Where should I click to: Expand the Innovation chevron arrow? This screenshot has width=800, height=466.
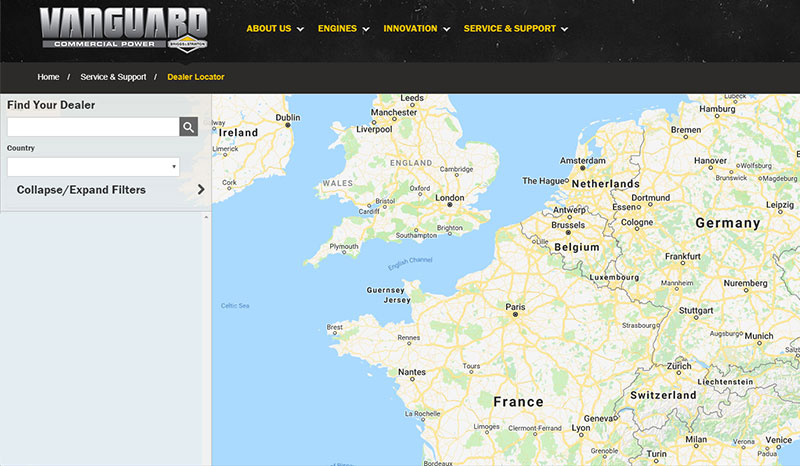tap(446, 29)
